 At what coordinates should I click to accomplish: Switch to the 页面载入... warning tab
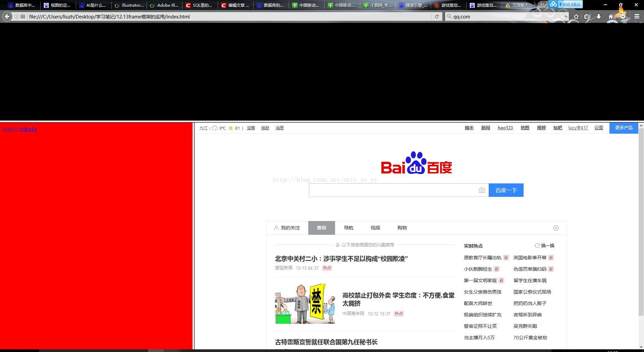(x=519, y=5)
